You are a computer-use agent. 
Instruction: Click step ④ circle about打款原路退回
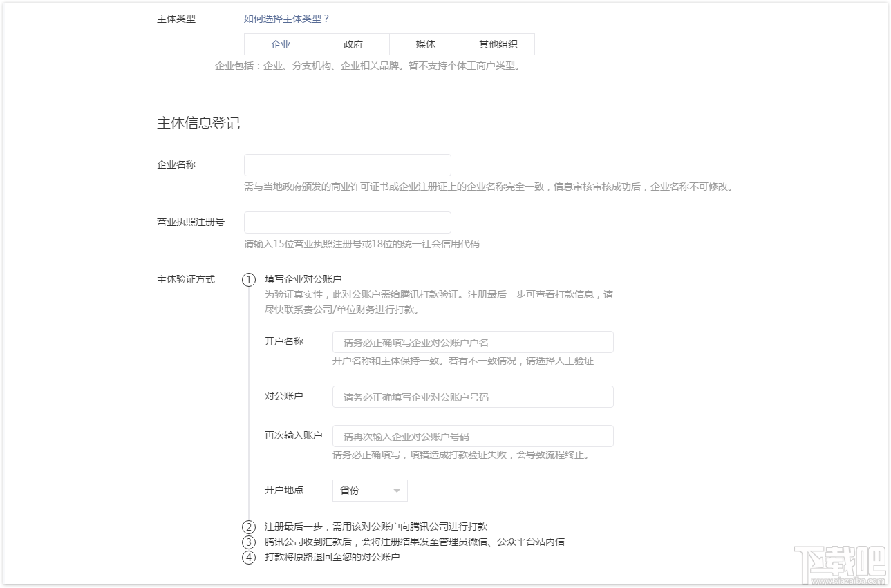tap(247, 558)
